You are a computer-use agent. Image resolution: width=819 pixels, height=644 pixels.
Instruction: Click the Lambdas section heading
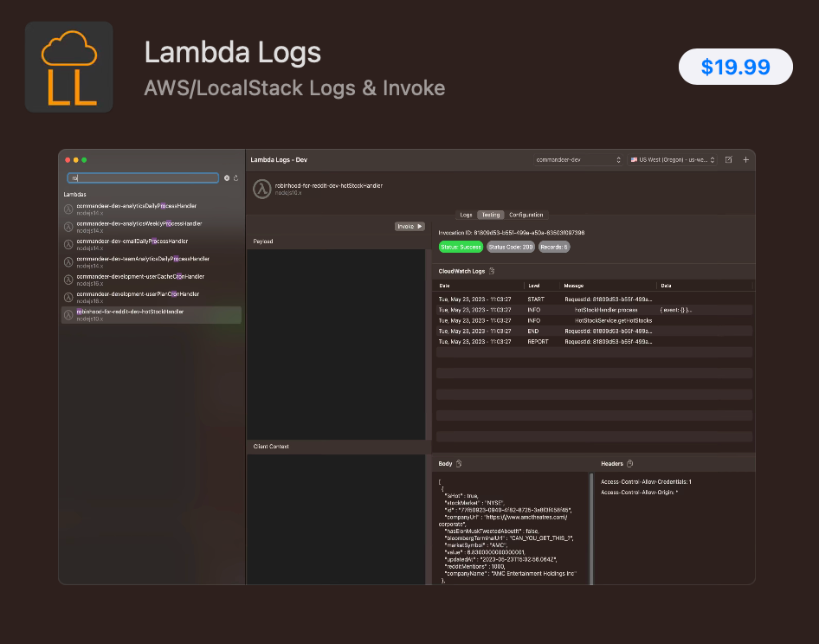pos(74,194)
